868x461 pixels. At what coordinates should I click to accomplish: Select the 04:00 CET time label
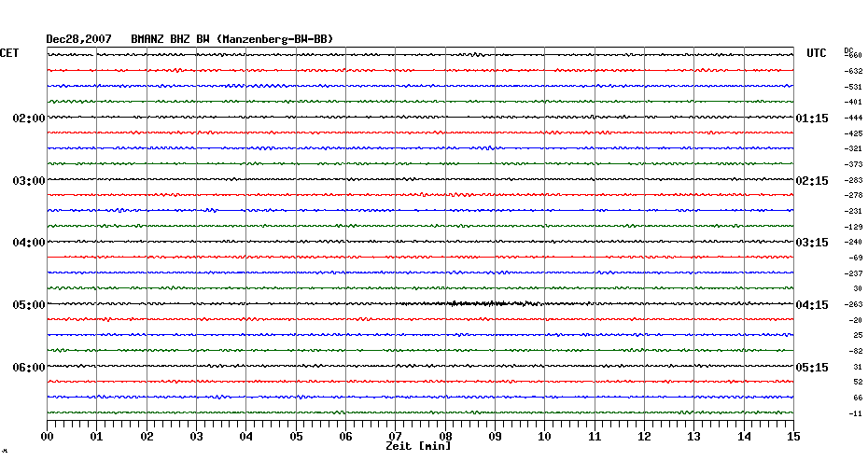click(x=29, y=243)
